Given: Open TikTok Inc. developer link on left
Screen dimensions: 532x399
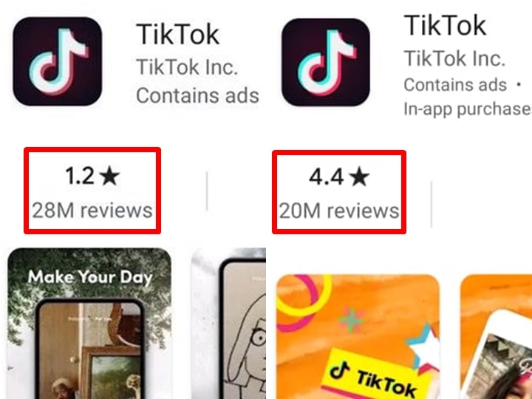Looking at the screenshot, I should [187, 67].
